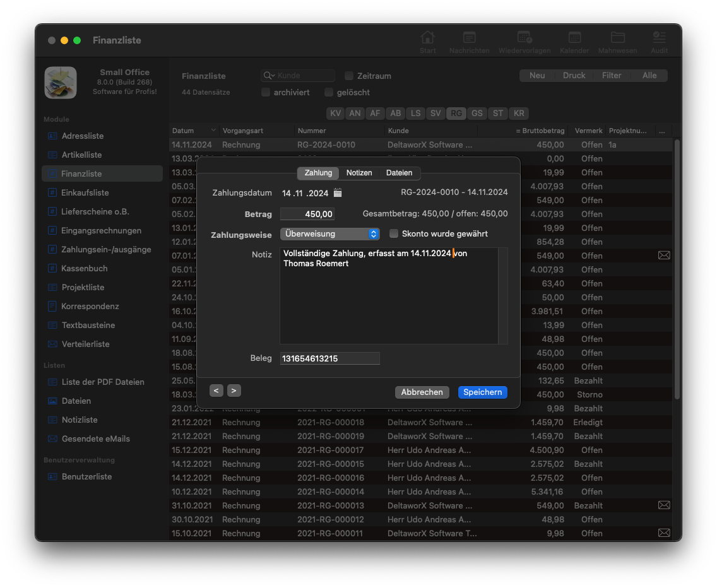
Task: Sort by the Vorgangsart column header
Action: (x=256, y=131)
